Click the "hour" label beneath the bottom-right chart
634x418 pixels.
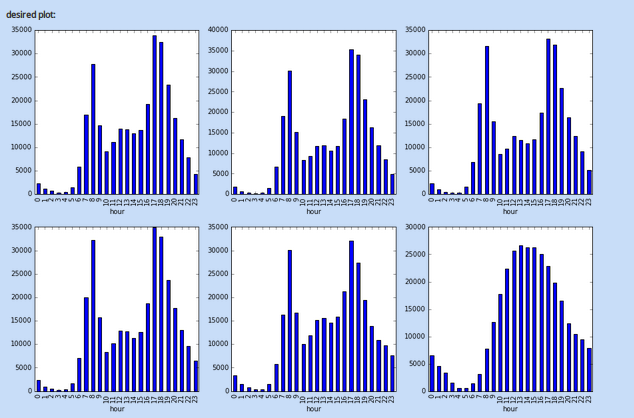(510, 408)
